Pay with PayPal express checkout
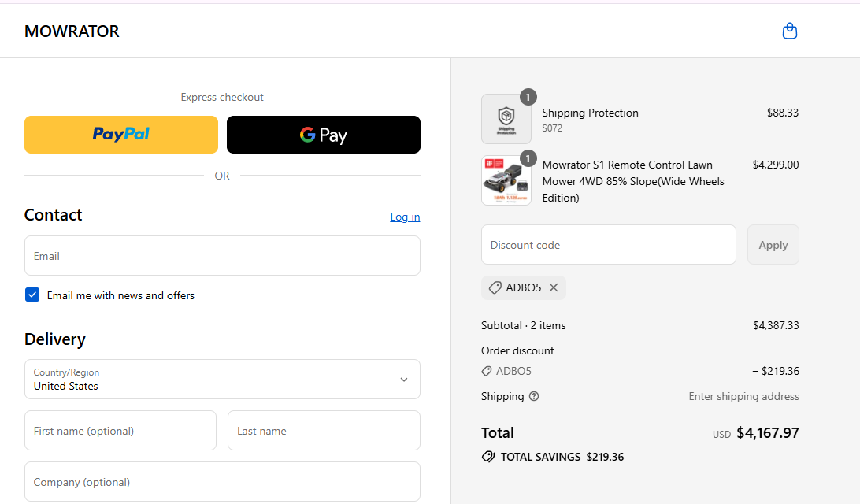 coord(121,135)
